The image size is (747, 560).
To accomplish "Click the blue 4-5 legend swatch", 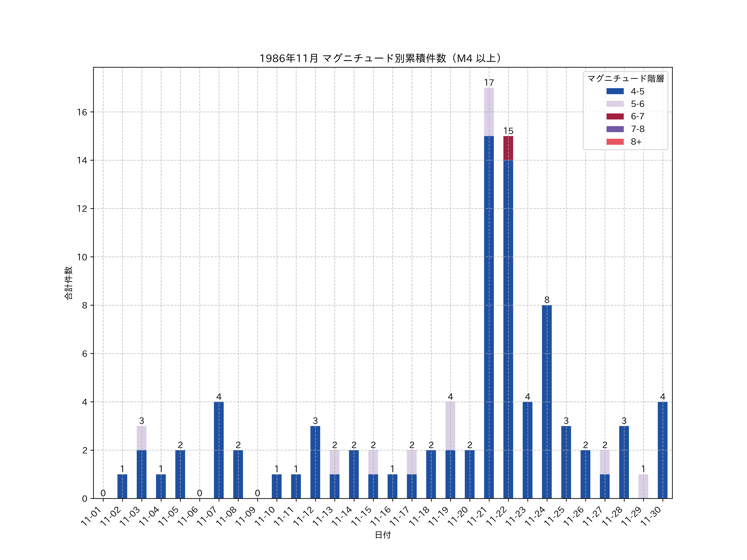I will tap(615, 91).
